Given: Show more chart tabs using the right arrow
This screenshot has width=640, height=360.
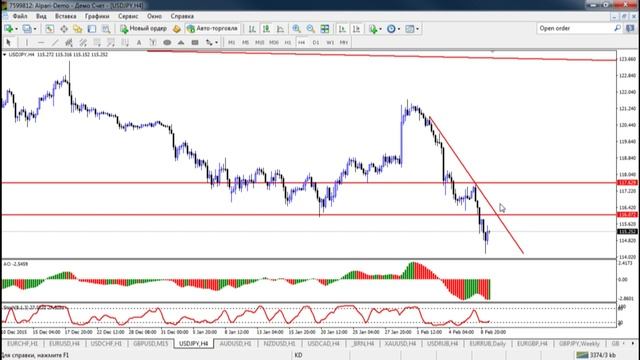Looking at the screenshot, I should [633, 344].
